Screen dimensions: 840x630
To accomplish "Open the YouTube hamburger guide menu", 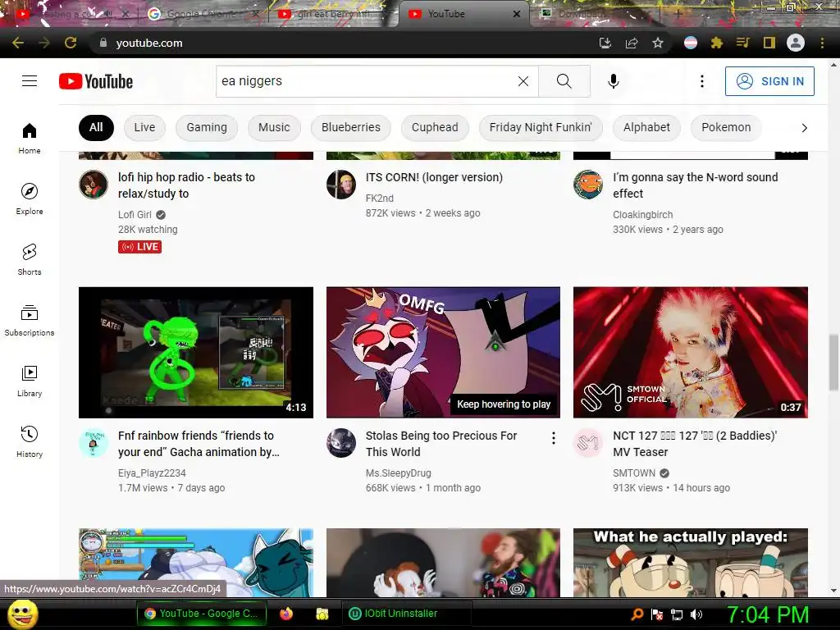I will point(30,81).
